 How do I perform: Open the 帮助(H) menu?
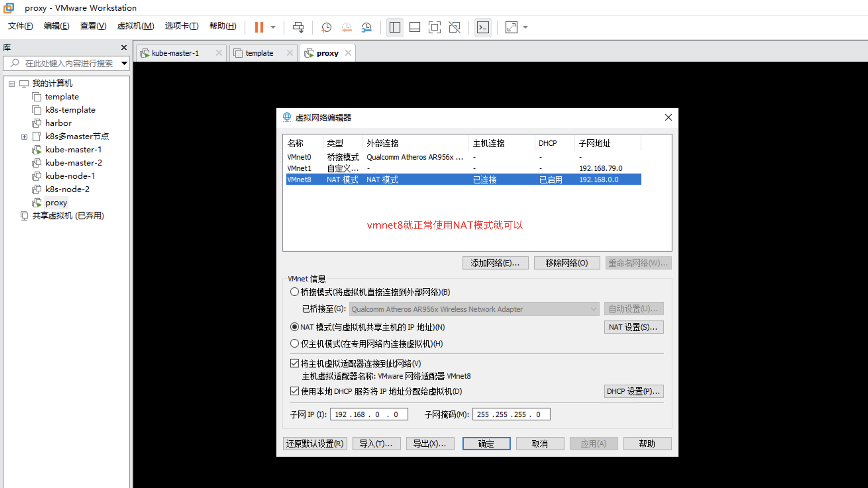click(223, 26)
